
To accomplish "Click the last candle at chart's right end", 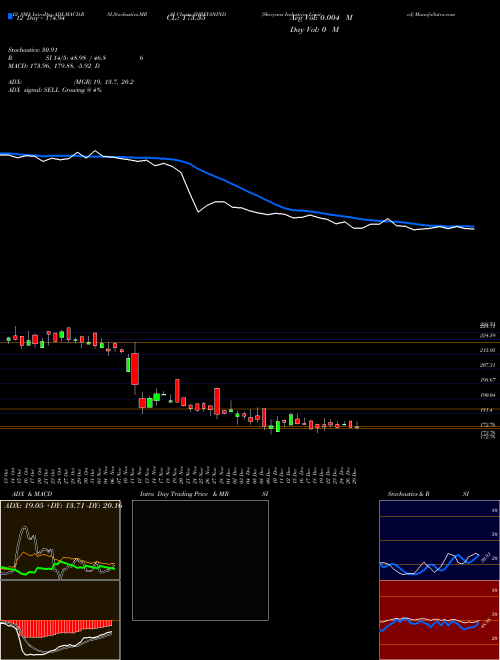I will pyautogui.click(x=357, y=426).
